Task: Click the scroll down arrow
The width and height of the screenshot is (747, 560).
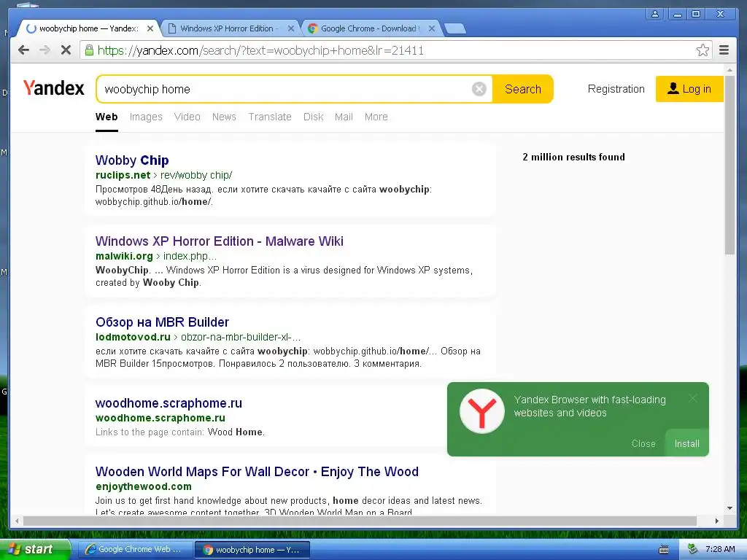Action: click(x=729, y=508)
